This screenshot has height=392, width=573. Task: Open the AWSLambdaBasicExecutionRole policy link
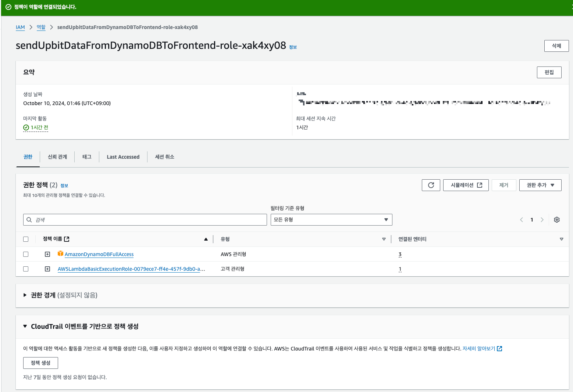tap(131, 269)
